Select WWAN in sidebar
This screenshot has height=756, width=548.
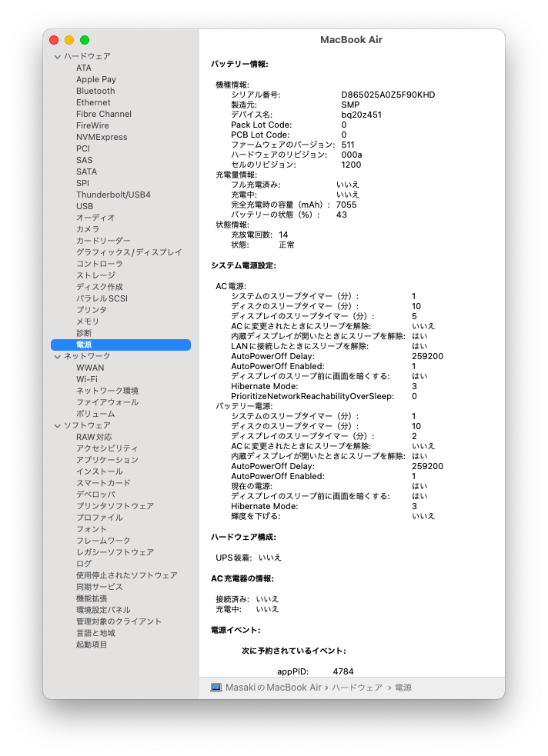pos(90,368)
